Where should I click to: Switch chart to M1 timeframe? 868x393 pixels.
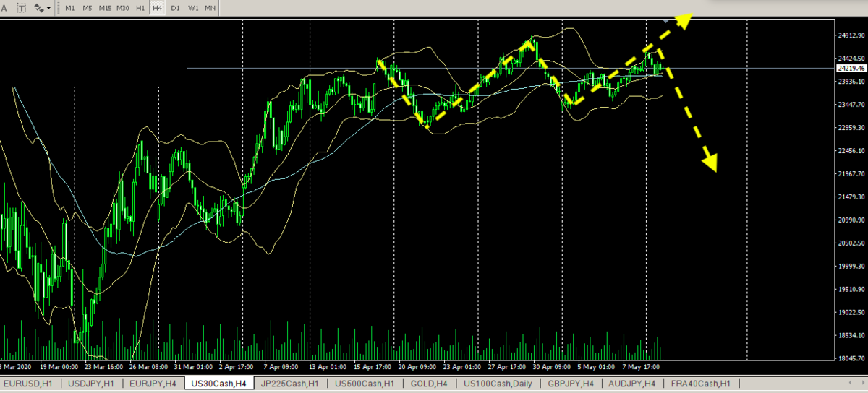click(x=69, y=8)
